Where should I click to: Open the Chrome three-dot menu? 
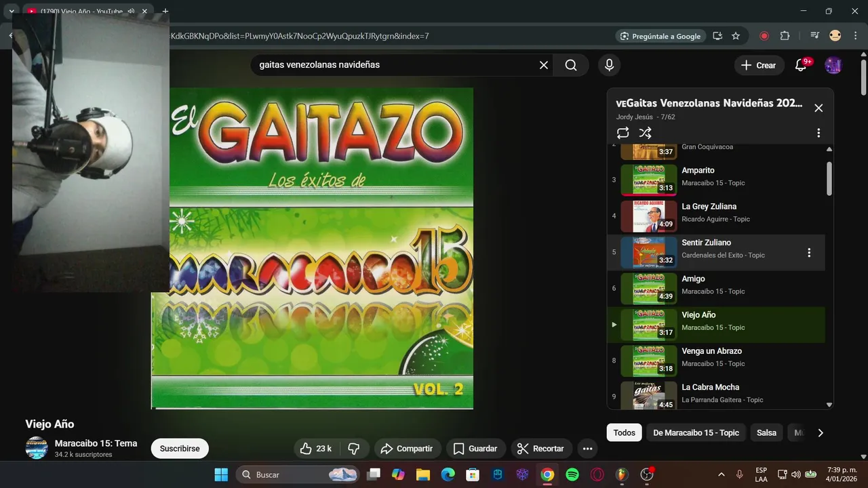[855, 36]
